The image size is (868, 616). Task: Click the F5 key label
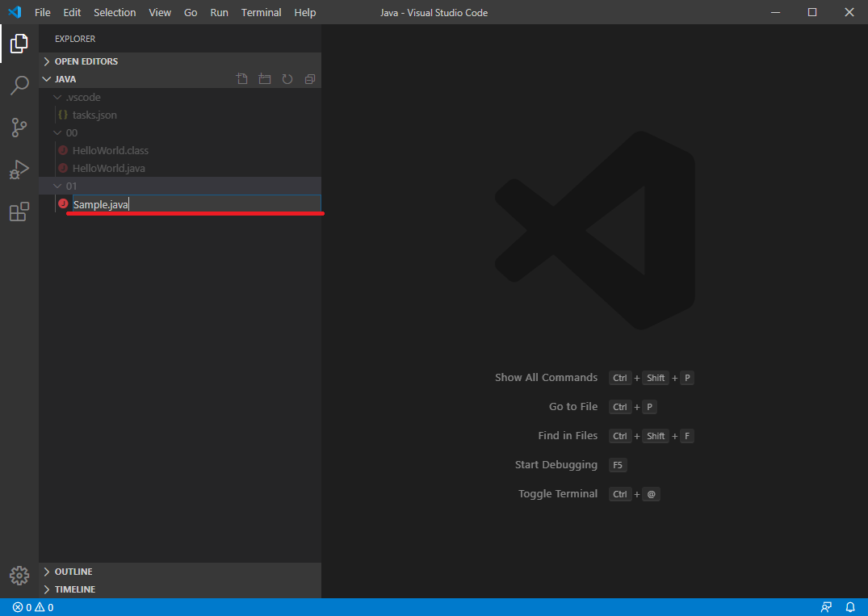618,465
